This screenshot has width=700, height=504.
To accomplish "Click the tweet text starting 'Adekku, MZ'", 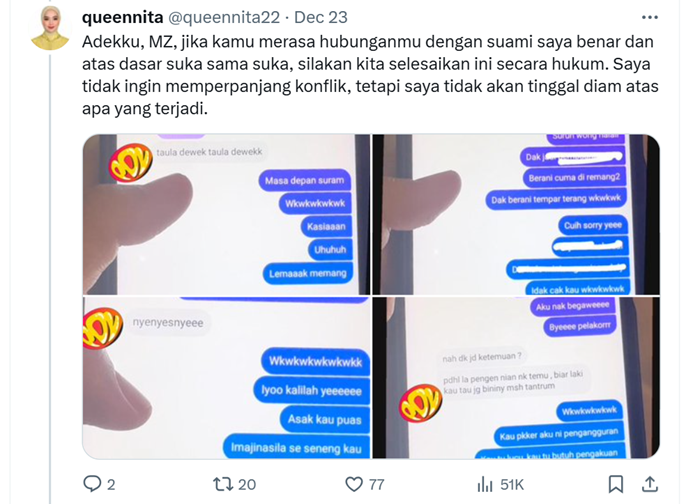I will (x=370, y=75).
